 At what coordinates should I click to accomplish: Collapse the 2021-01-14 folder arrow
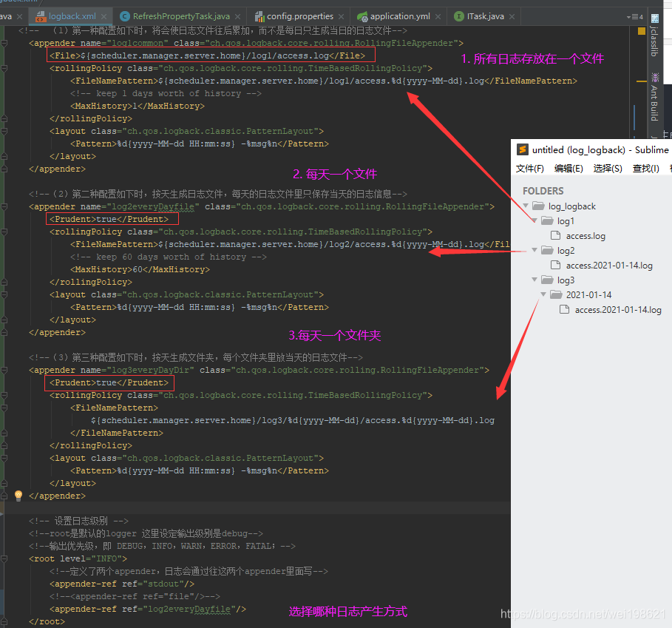point(543,294)
